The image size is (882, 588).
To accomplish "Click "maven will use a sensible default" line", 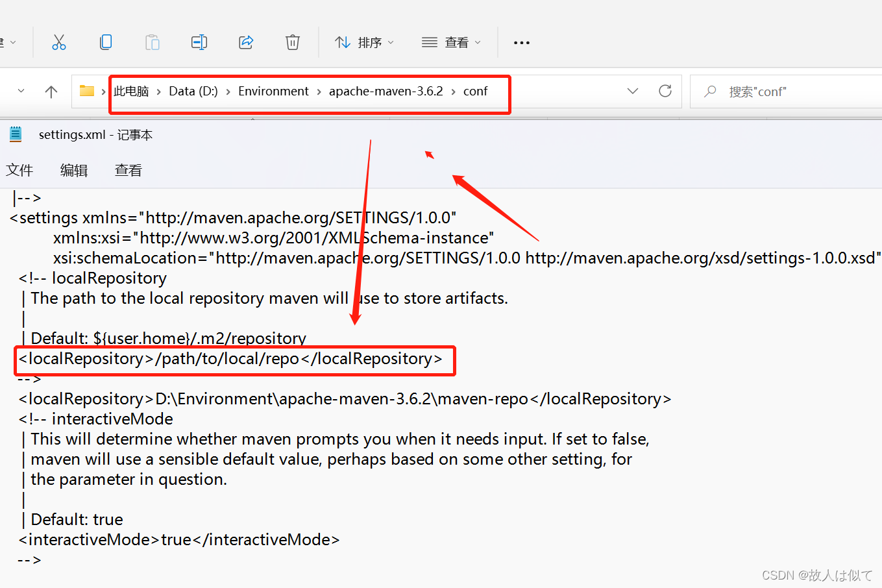I will (x=327, y=459).
